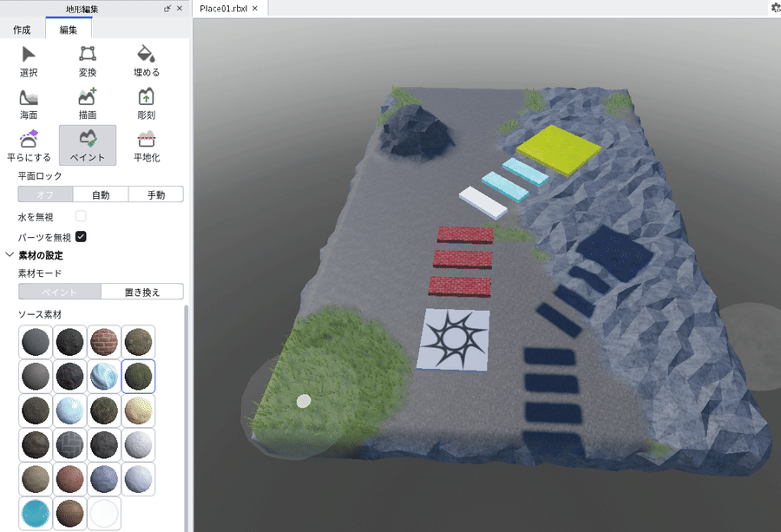Image resolution: width=781 pixels, height=532 pixels.
Task: Close the Place01.rbxl tab
Action: coord(255,9)
